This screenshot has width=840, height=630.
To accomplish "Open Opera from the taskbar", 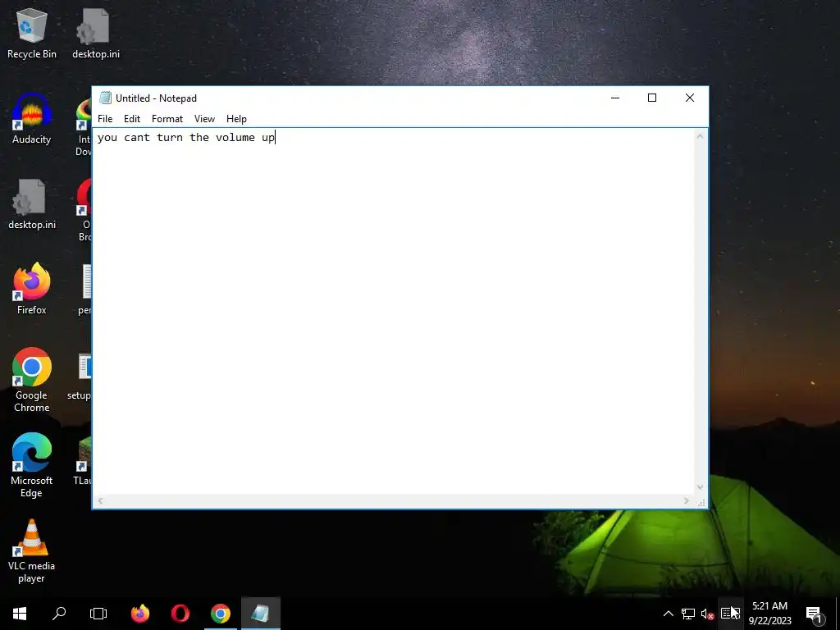I will click(180, 614).
